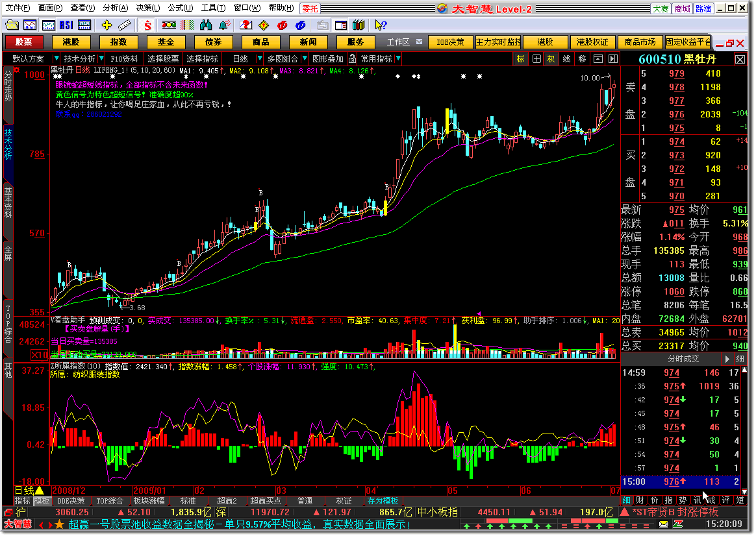
Task: Expand the 技术分析 dropdown arrow
Action: pos(101,59)
